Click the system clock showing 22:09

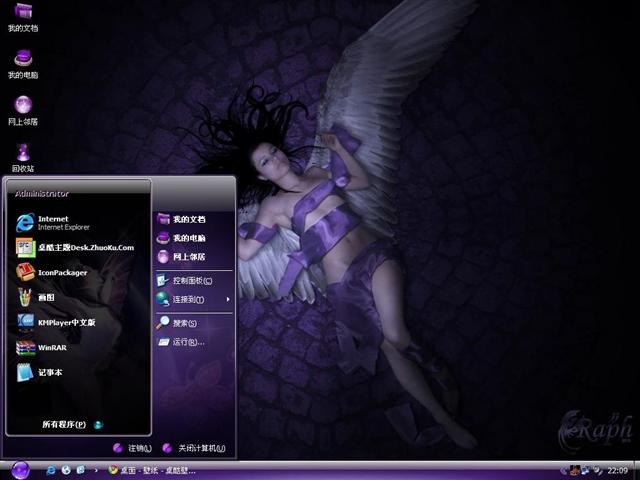[x=619, y=470]
